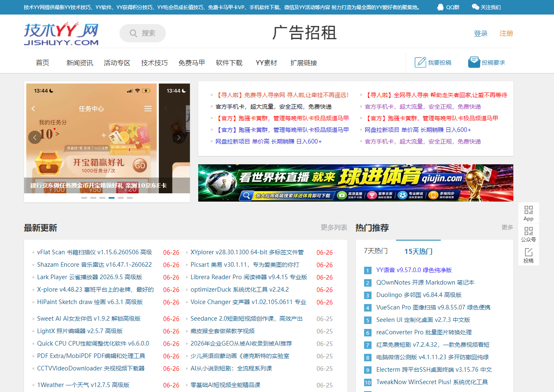
Task: Click the 登录 link
Action: click(481, 33)
